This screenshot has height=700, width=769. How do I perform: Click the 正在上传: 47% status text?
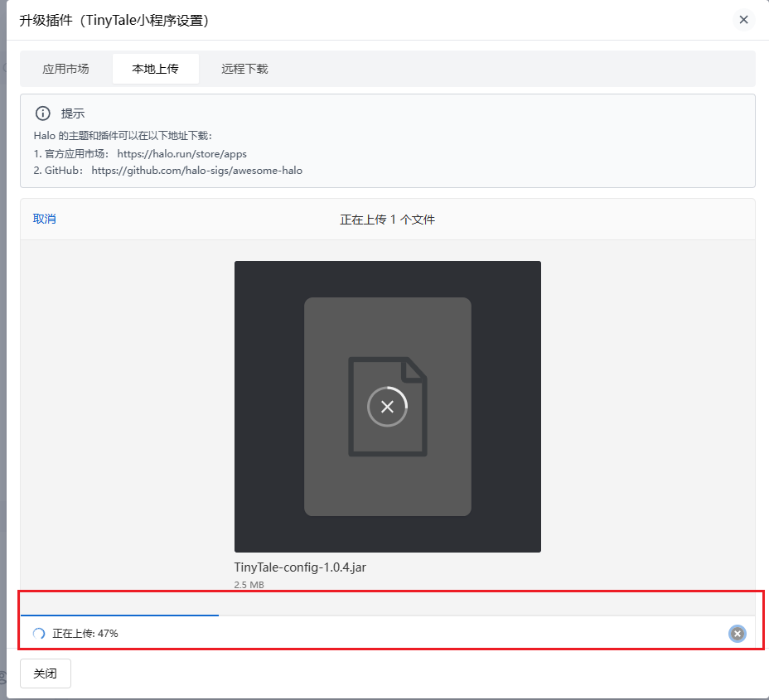[x=85, y=634]
